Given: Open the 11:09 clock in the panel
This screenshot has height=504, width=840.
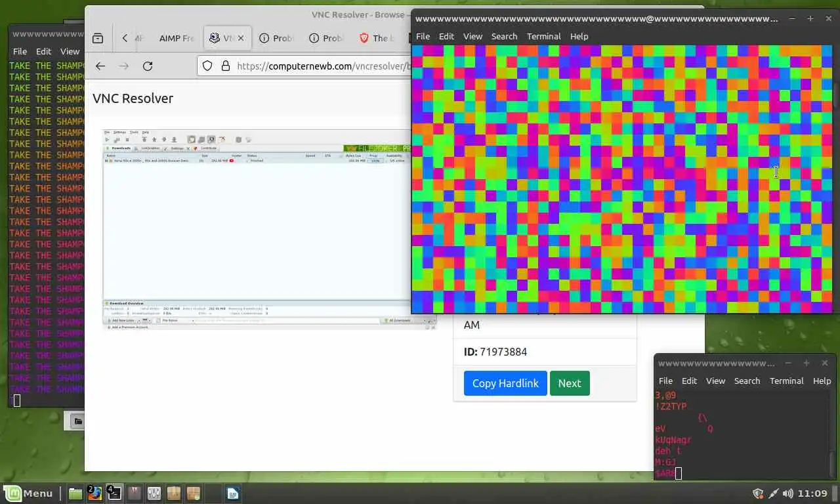Looking at the screenshot, I should click(812, 493).
